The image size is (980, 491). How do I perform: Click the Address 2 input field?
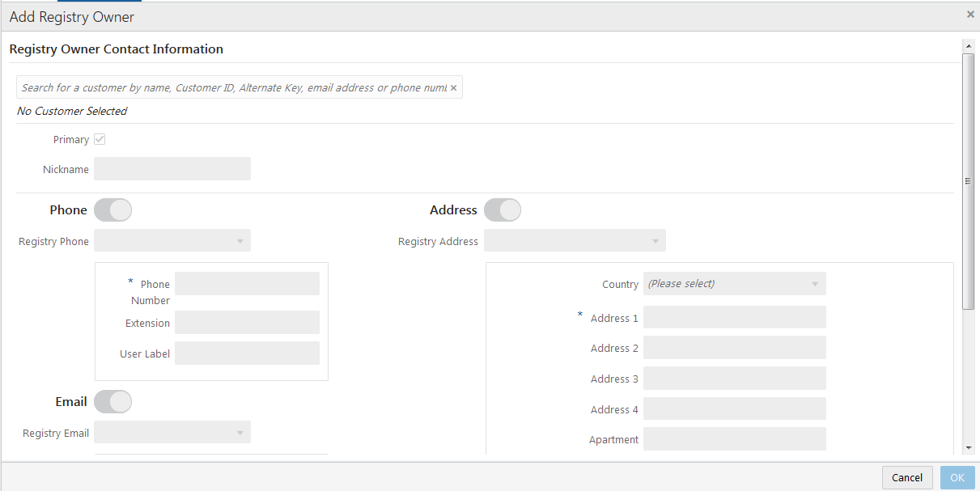pos(735,348)
